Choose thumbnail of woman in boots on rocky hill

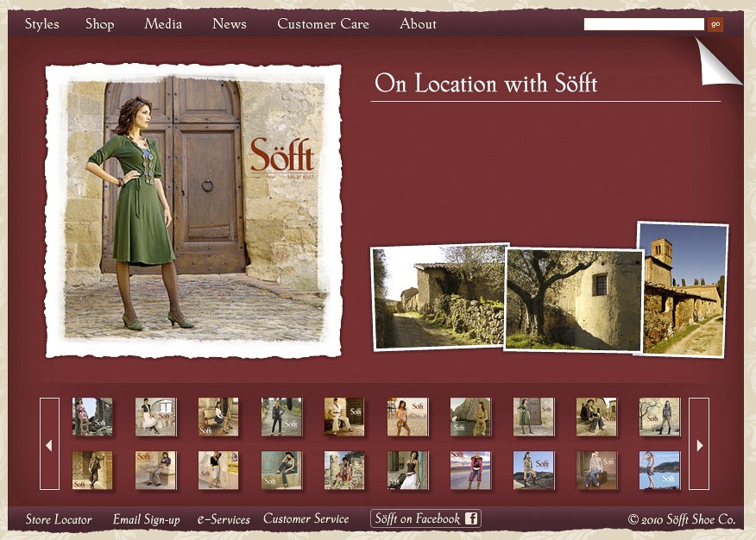click(533, 470)
